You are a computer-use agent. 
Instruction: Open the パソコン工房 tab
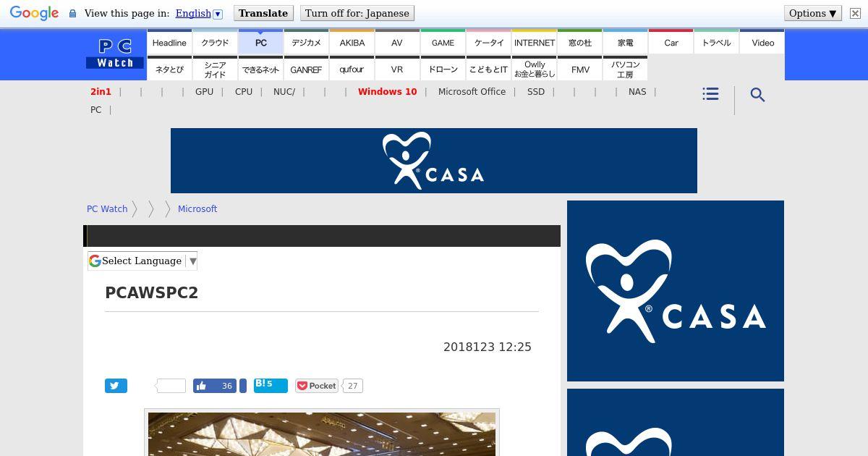[625, 69]
